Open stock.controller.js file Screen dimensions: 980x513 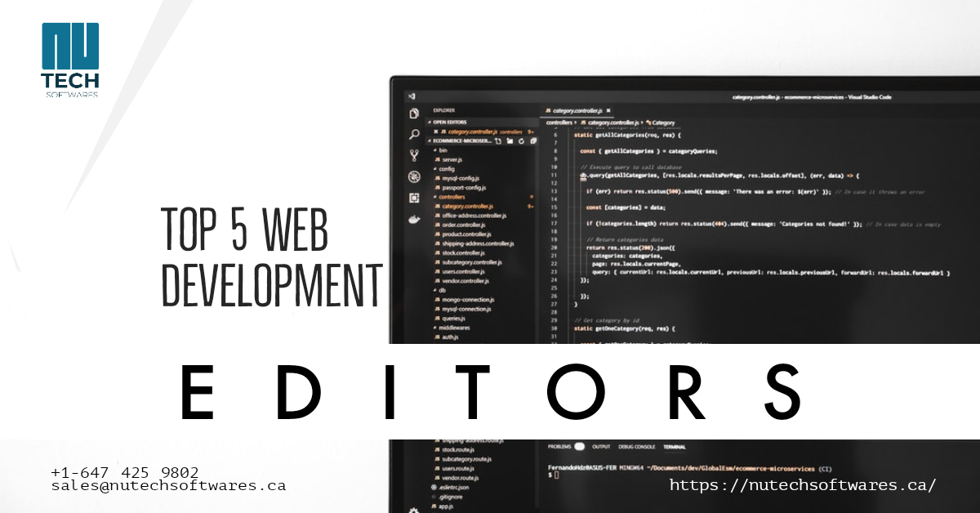[460, 253]
